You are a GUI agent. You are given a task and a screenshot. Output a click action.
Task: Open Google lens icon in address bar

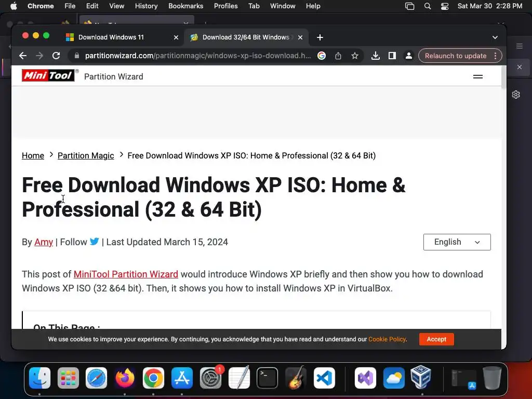[321, 56]
